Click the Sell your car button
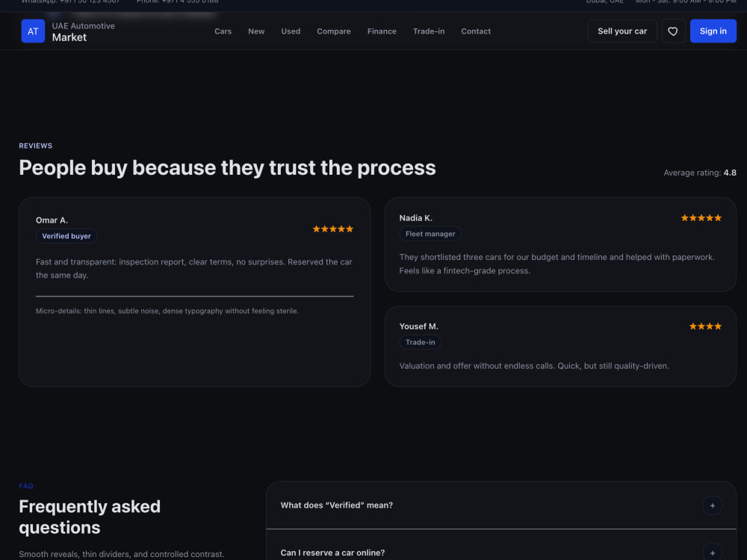Image resolution: width=747 pixels, height=560 pixels. [622, 31]
